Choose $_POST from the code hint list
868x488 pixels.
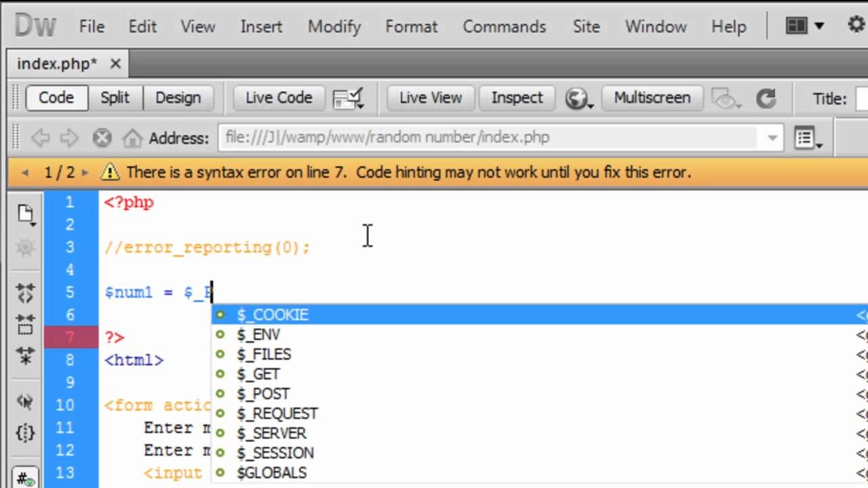pos(263,394)
